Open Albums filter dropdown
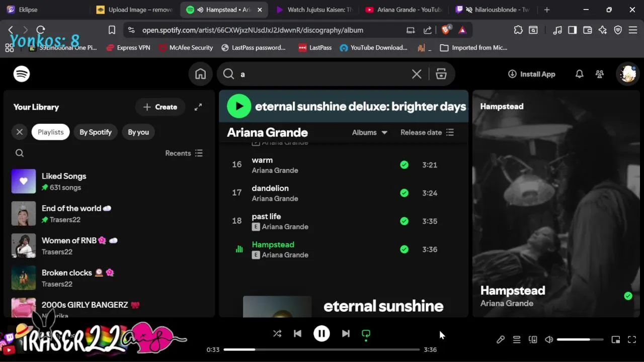This screenshot has height=362, width=644. tap(370, 133)
